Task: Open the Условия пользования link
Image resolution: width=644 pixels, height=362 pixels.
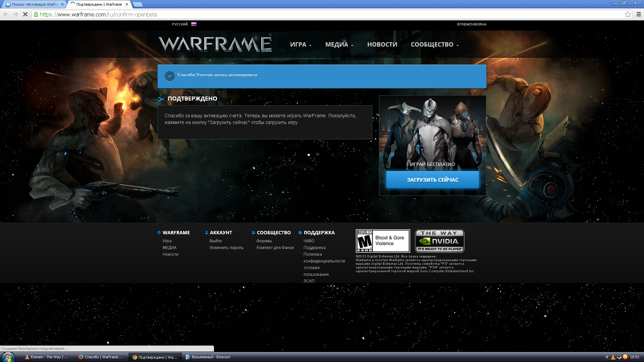Action: tap(316, 271)
